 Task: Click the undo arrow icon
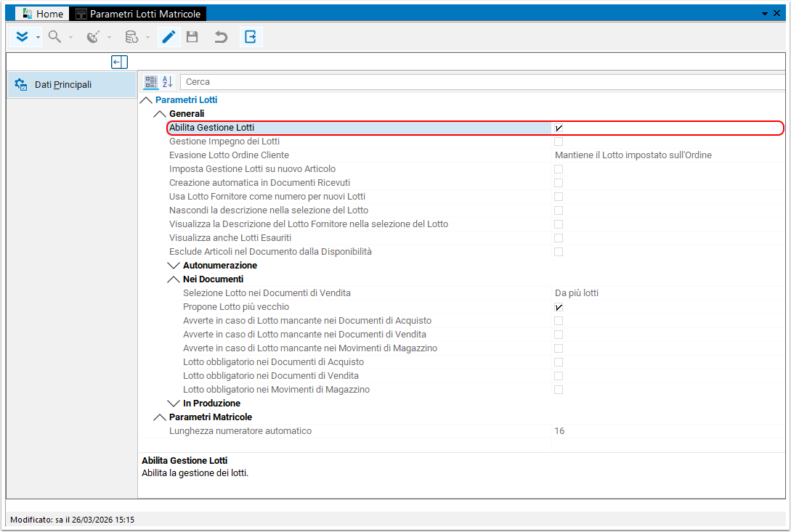pos(221,37)
